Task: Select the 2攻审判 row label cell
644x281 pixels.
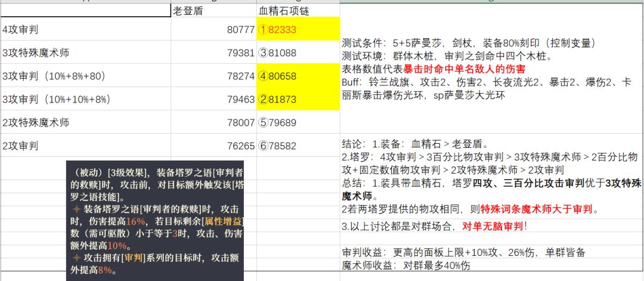Action: click(86, 146)
